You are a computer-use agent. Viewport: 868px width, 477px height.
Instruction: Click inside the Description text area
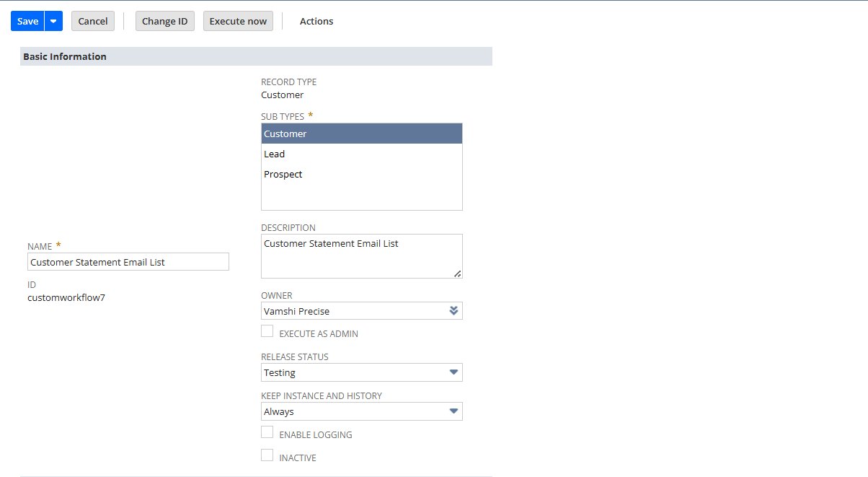[x=360, y=253]
